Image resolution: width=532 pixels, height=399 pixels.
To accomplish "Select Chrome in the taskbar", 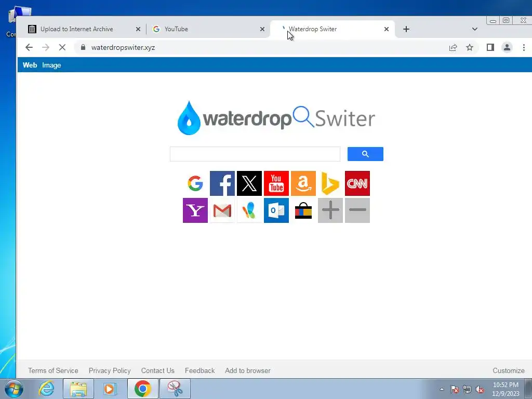I will point(143,389).
